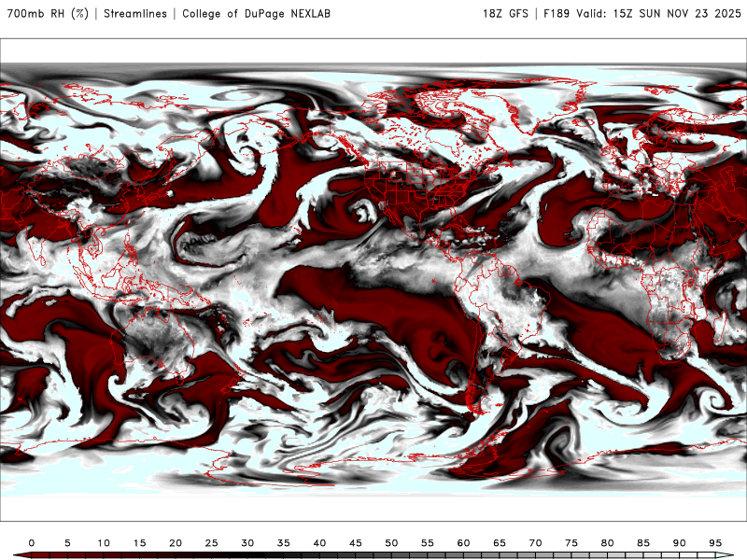Click 'College of DuPage NEXLAB' text
The height and width of the screenshot is (560, 747).
click(x=256, y=14)
